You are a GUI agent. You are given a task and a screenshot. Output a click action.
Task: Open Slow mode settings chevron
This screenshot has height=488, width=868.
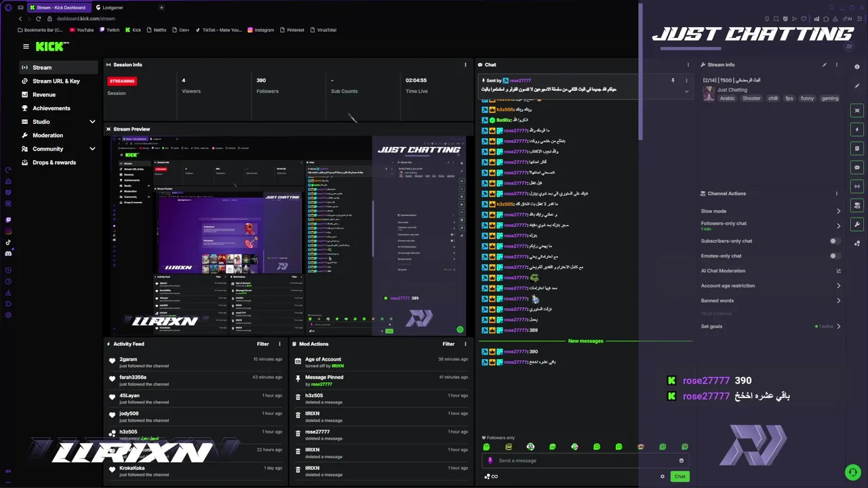point(839,211)
